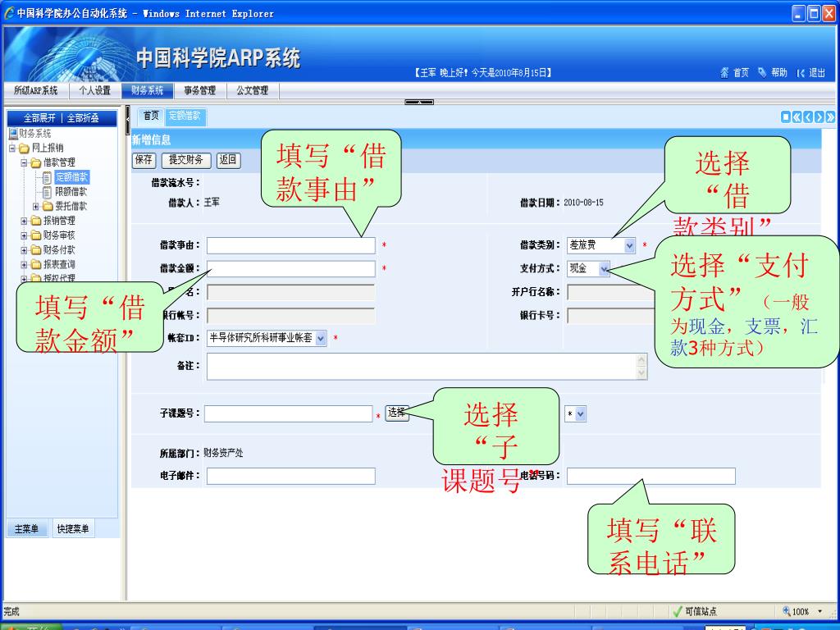840x630 pixels.
Task: Click the 电子邮件 input field
Action: coord(291,476)
